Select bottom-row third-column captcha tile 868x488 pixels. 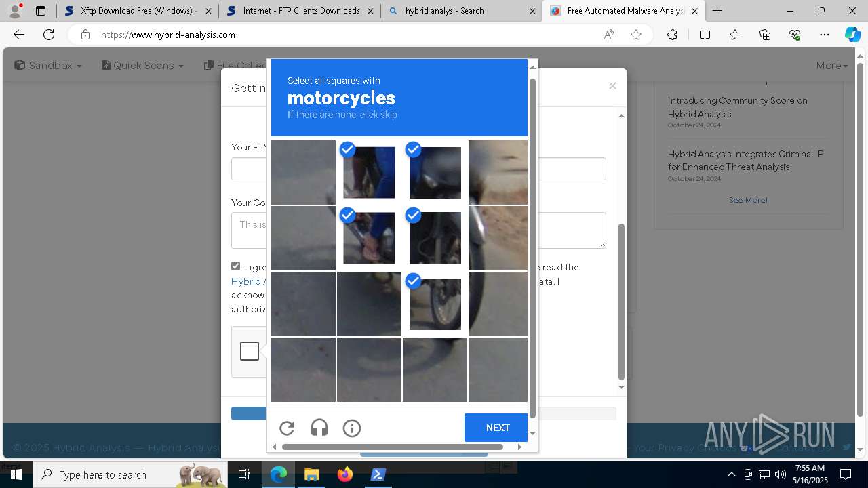click(435, 369)
